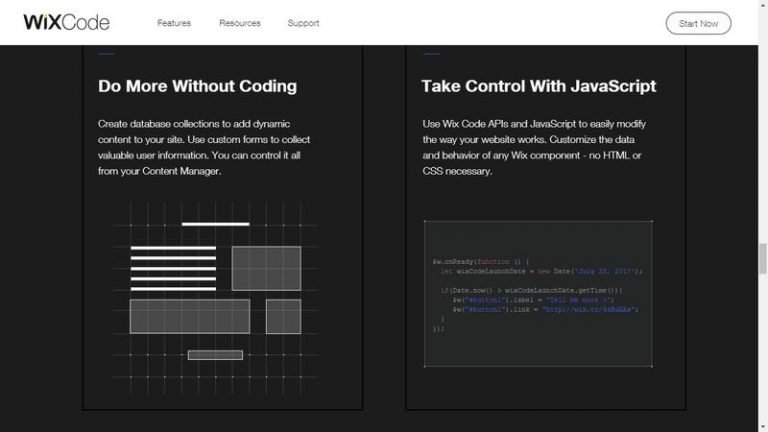Viewport: 768px width, 432px height.
Task: Click the 'Do More Without Coding' heading
Action: click(x=197, y=86)
